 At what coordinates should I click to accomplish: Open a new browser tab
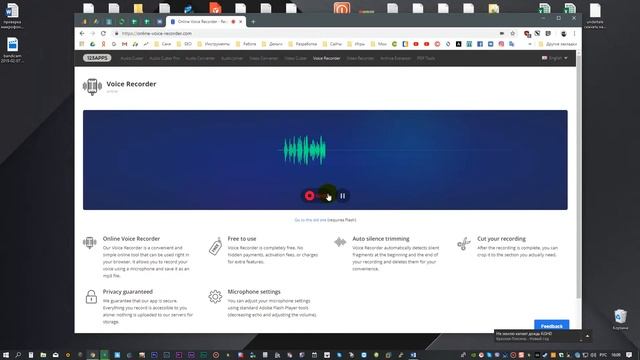[x=253, y=22]
